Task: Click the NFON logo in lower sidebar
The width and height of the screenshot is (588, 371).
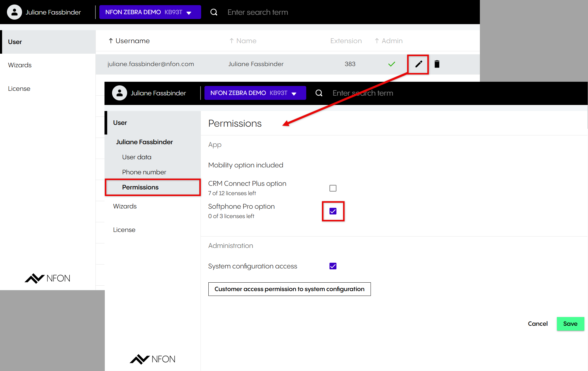Action: coord(153,359)
